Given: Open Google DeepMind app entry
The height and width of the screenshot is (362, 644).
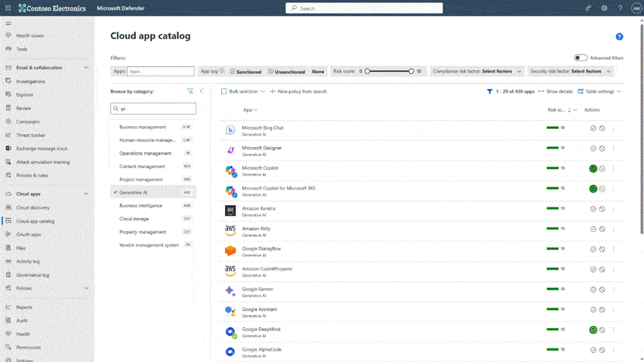Looking at the screenshot, I should click(x=260, y=329).
